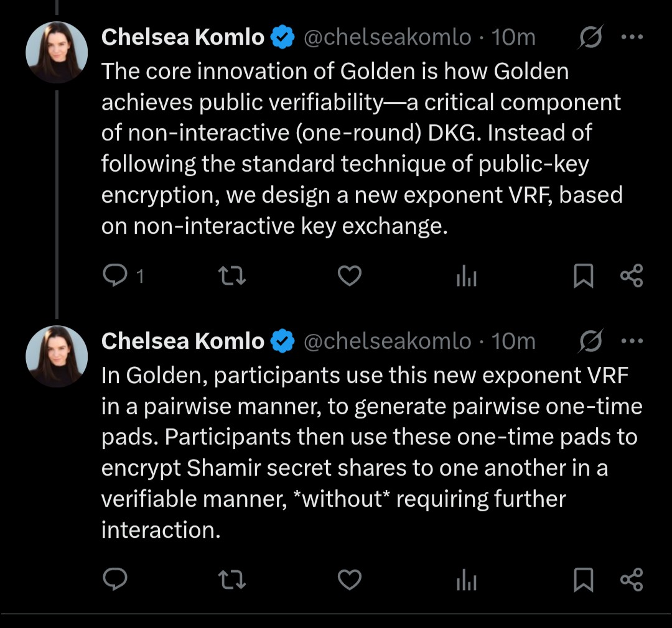Viewport: 672px width, 628px height.
Task: Like the first tweet about exponent VRF
Action: (x=349, y=275)
